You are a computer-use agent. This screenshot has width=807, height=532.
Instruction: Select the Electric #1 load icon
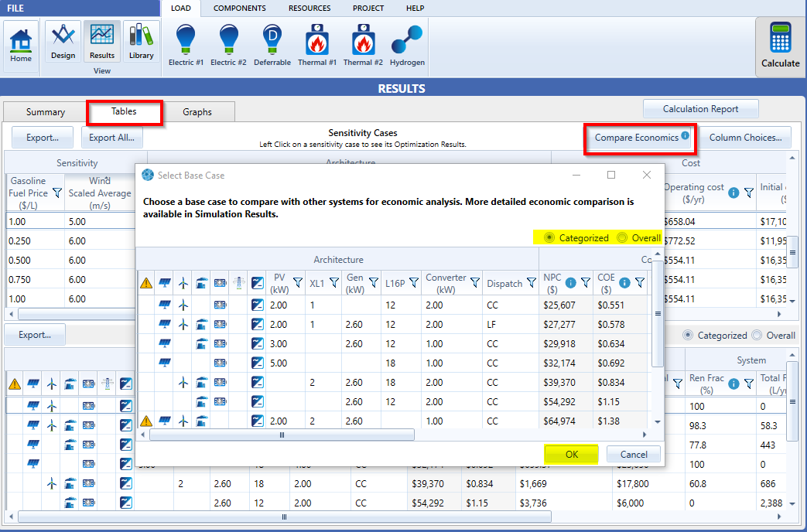pos(186,46)
